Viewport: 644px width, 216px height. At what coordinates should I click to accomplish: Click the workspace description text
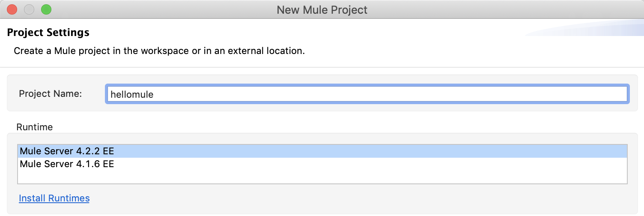click(x=159, y=51)
